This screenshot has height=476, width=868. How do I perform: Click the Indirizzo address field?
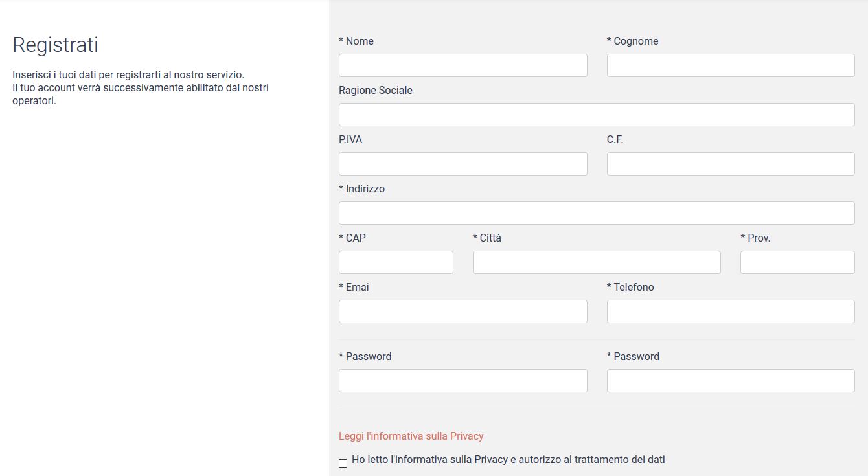(x=597, y=213)
